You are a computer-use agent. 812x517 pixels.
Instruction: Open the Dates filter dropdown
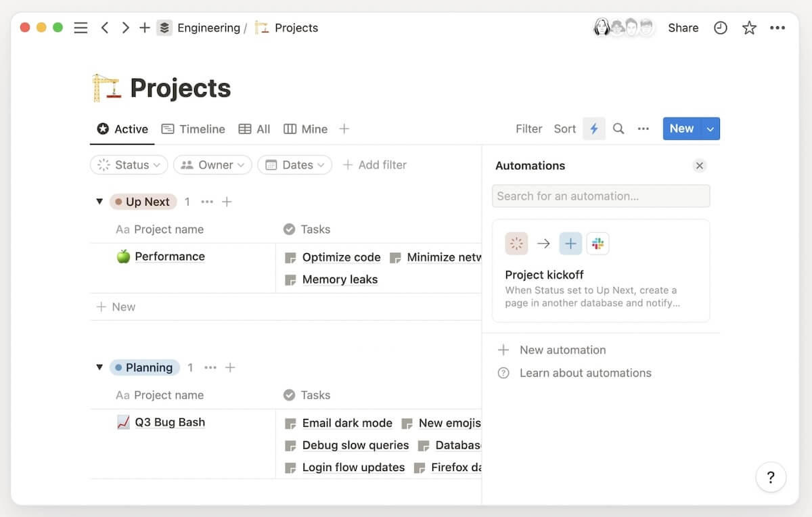point(294,164)
